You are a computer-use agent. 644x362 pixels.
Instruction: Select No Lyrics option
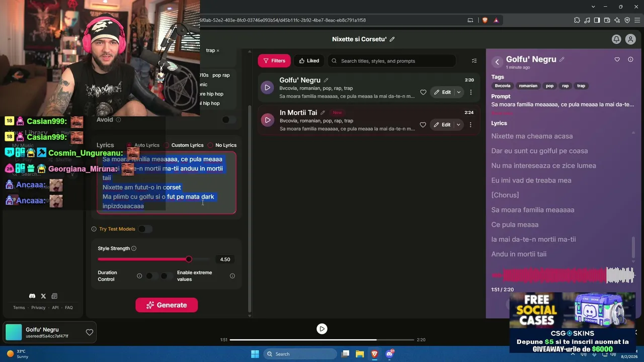222,145
